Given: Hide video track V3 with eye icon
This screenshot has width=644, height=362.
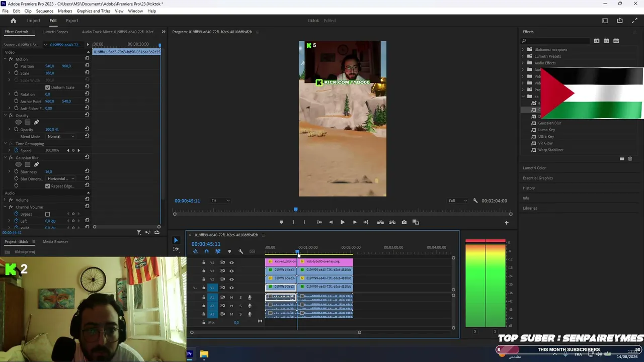Looking at the screenshot, I should [x=231, y=271].
